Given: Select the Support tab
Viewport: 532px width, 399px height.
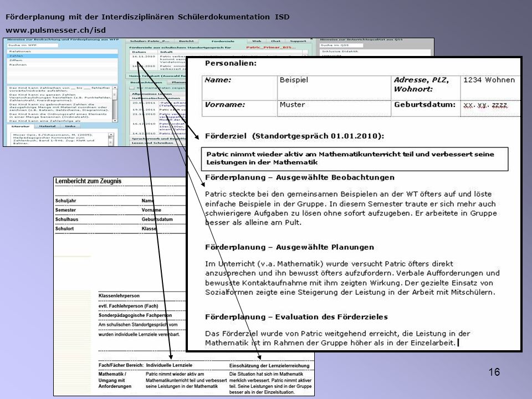Looking at the screenshot, I should click(x=298, y=41).
